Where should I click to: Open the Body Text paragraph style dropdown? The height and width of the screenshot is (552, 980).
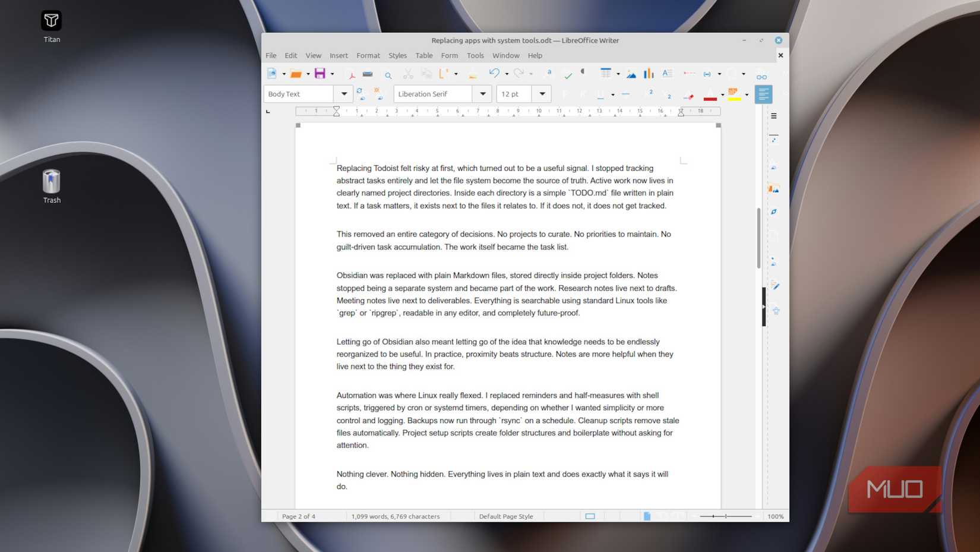click(344, 94)
